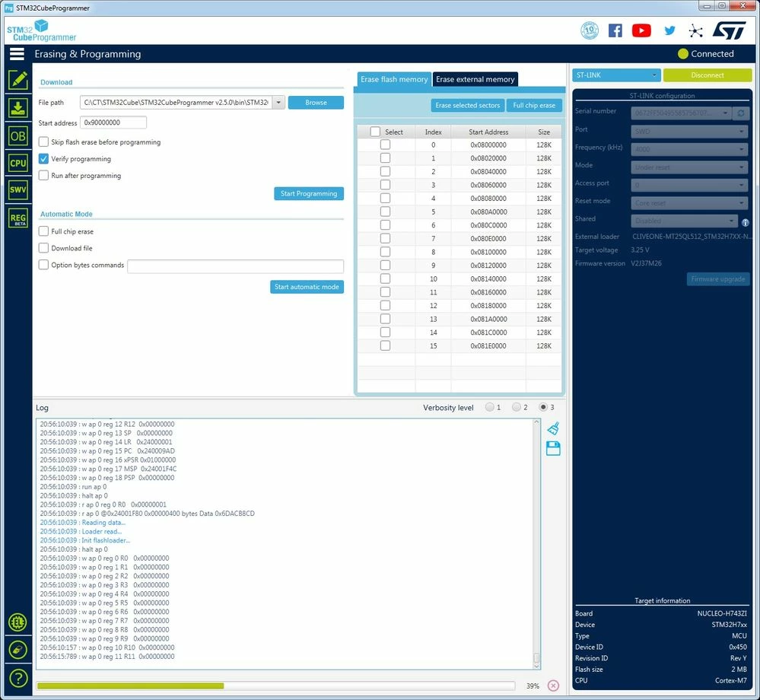This screenshot has height=700, width=760.
Task: Enable Option bytes commands checkbox
Action: 43,265
